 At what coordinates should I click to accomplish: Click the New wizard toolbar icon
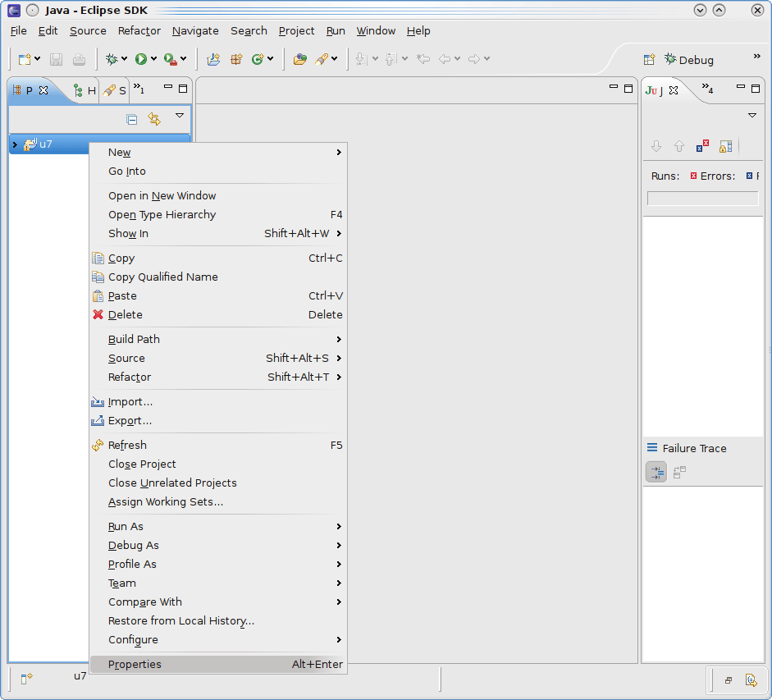pyautogui.click(x=25, y=60)
